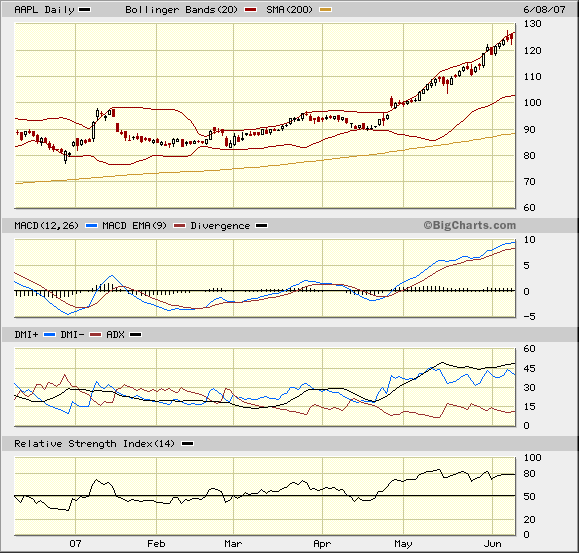
Task: Click the "May" x-axis label
Action: click(x=403, y=544)
